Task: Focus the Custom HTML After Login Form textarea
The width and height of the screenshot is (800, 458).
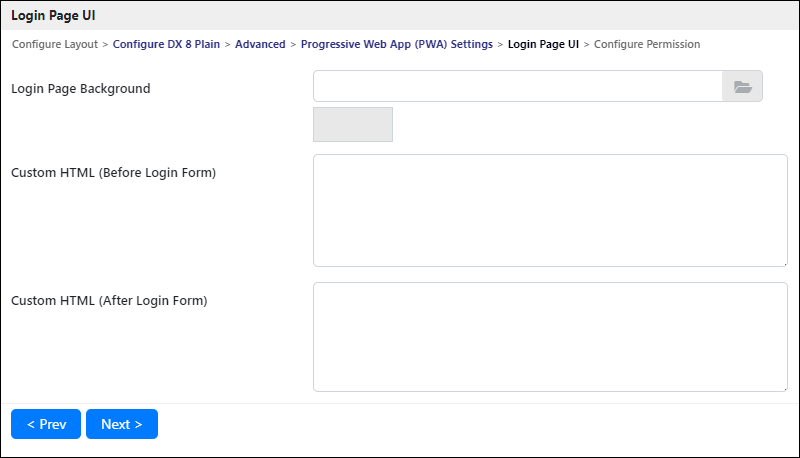Action: pyautogui.click(x=551, y=337)
